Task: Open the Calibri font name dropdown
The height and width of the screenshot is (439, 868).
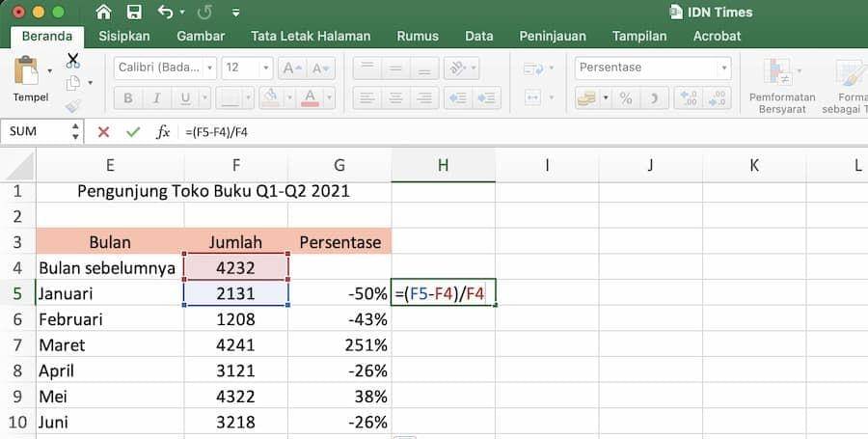Action: pos(165,68)
